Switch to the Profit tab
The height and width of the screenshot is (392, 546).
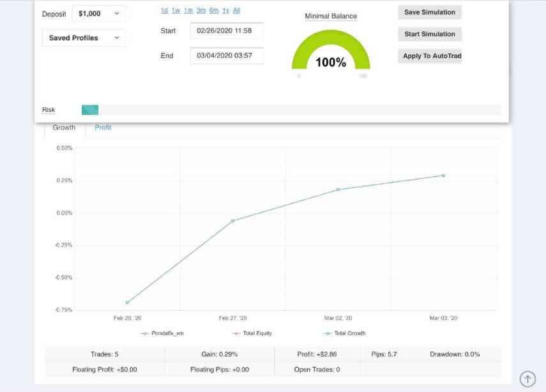point(103,128)
